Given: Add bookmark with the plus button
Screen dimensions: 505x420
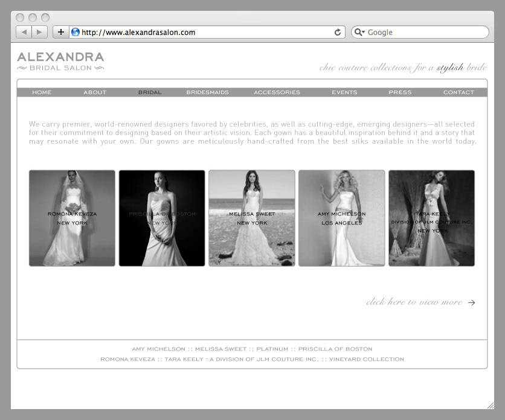Looking at the screenshot, I should coord(61,32).
